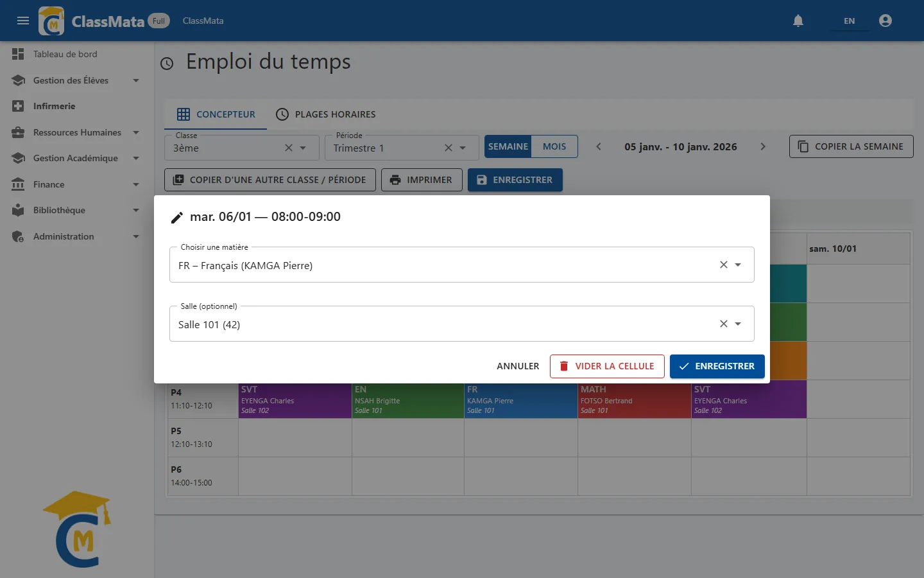Click Annuler in the dialog
Screen dimensions: 924x578
pyautogui.click(x=518, y=366)
